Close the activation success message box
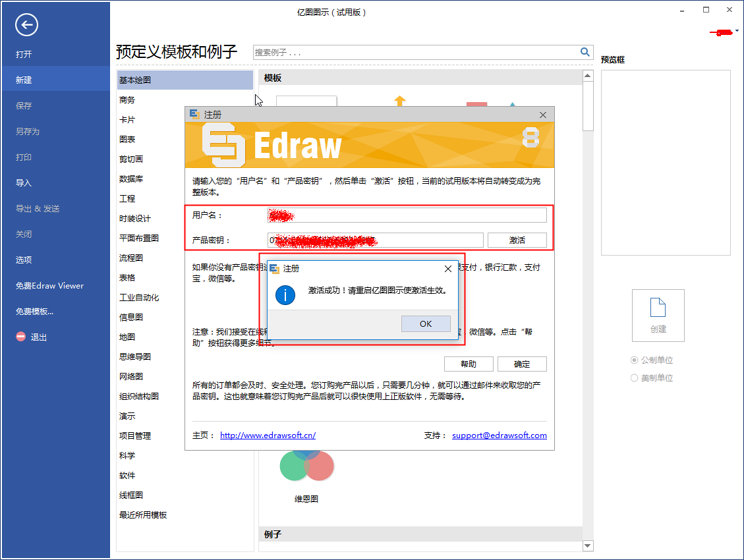The height and width of the screenshot is (560, 744). [x=448, y=269]
